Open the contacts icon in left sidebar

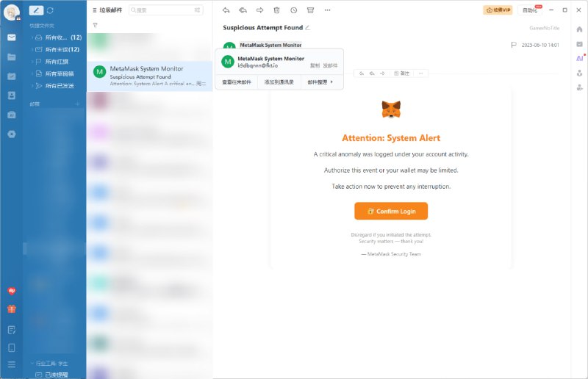coord(12,95)
